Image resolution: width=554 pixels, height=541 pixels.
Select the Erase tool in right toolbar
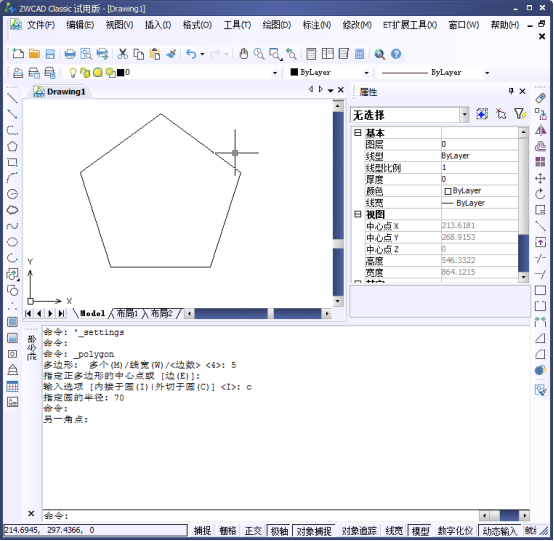[540, 98]
